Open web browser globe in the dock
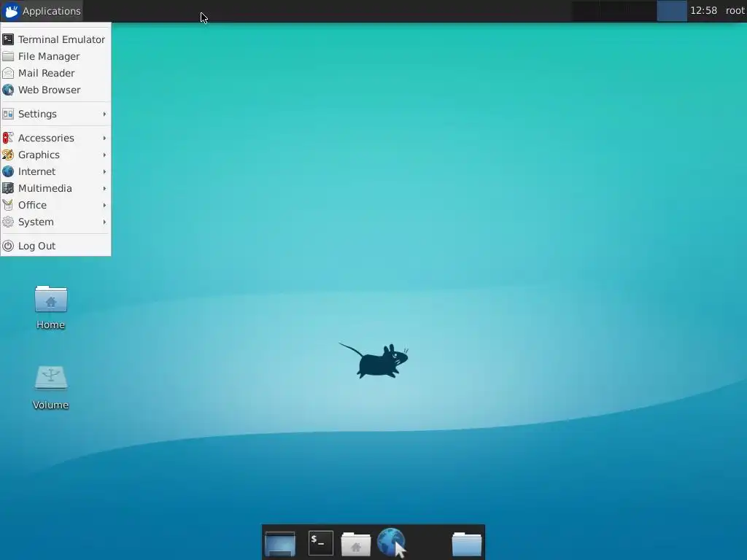This screenshot has height=560, width=747. 392,542
